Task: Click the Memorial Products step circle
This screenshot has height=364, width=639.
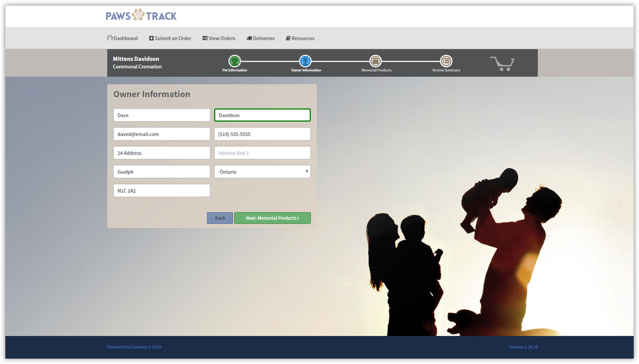Action: (376, 60)
